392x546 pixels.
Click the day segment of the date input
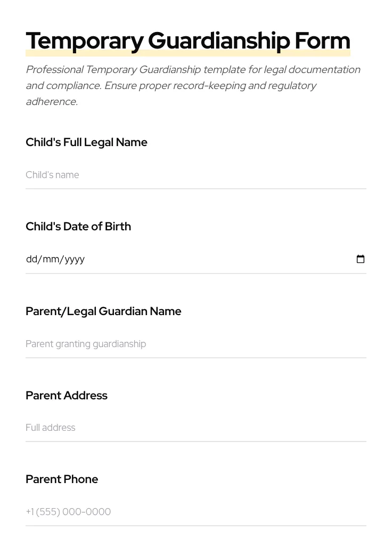[31, 259]
